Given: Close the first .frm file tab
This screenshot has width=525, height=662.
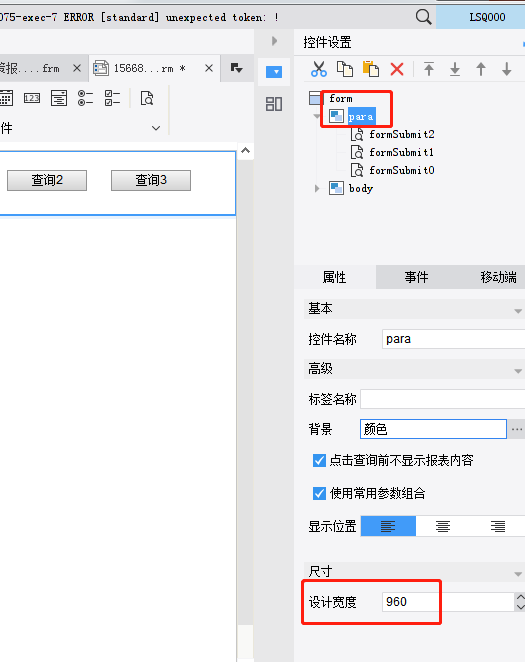Looking at the screenshot, I should [77, 68].
